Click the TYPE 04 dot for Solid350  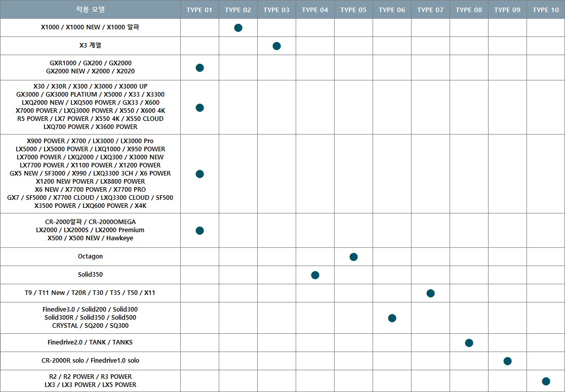click(x=315, y=275)
